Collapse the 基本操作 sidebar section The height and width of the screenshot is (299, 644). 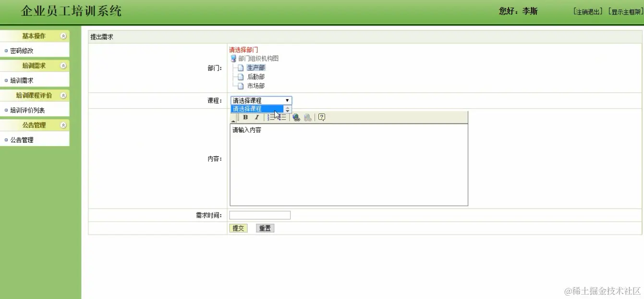(63, 36)
